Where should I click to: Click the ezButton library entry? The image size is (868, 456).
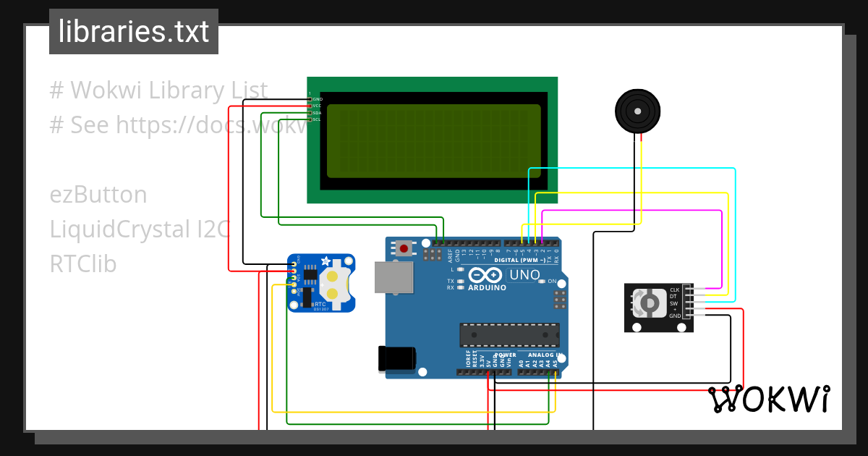click(x=98, y=194)
